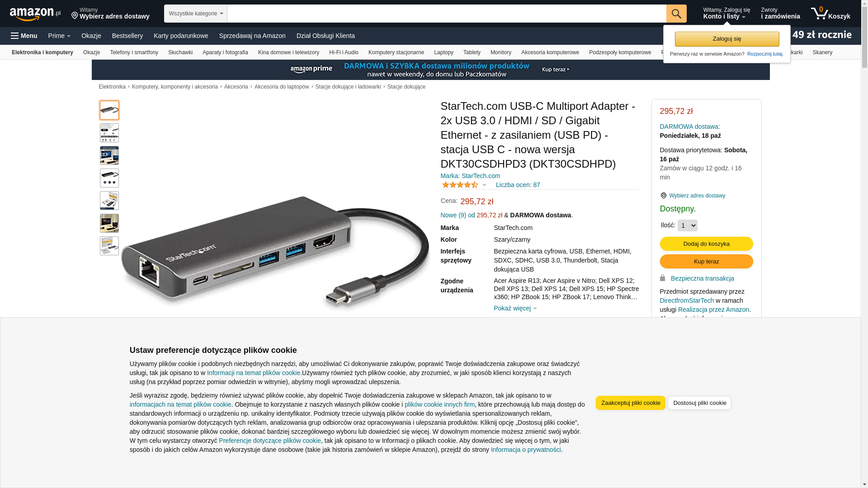Image resolution: width=868 pixels, height=488 pixels.
Task: Open the Wszystkie kategorie search dropdown
Action: coord(196,14)
